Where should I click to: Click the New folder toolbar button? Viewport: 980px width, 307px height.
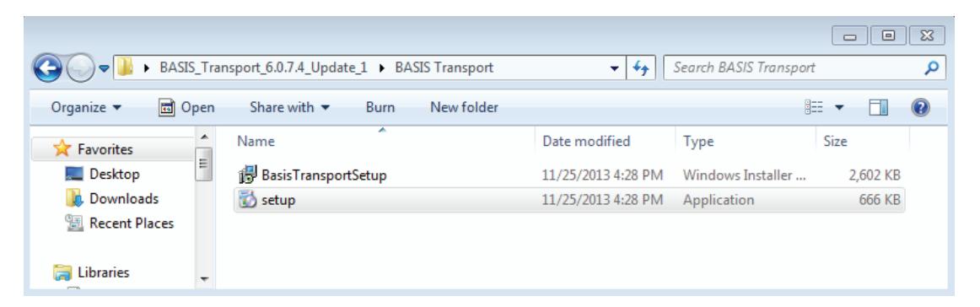[x=464, y=108]
